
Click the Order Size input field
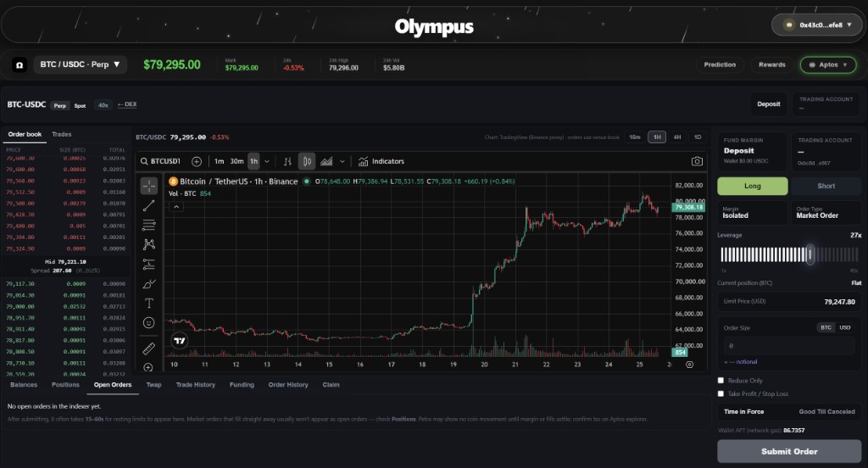coord(789,346)
